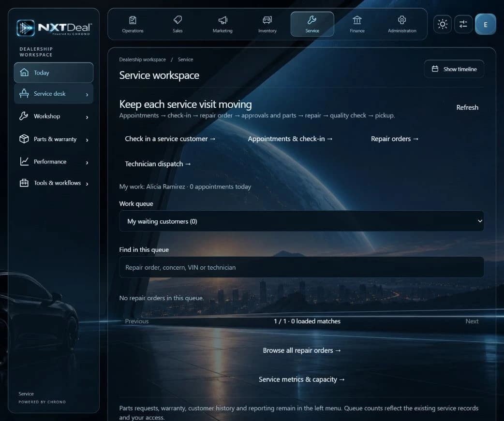This screenshot has width=504, height=421.
Task: Click 'POWERED BY CHRONO' footer text
Action: (x=42, y=402)
